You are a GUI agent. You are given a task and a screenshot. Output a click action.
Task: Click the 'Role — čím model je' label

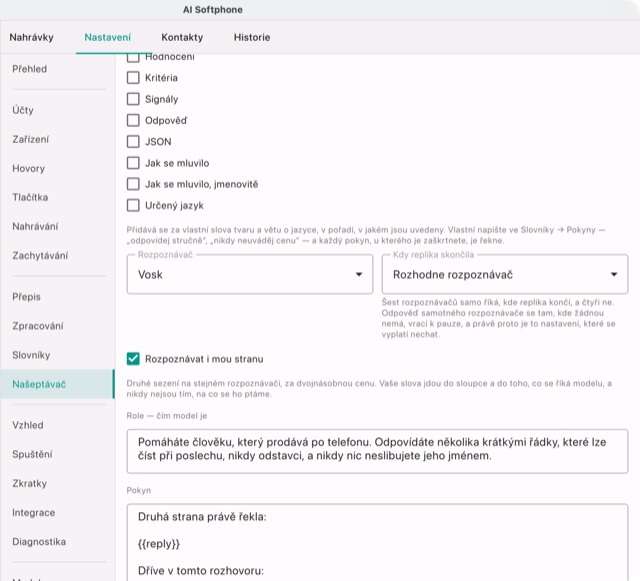coord(167,416)
